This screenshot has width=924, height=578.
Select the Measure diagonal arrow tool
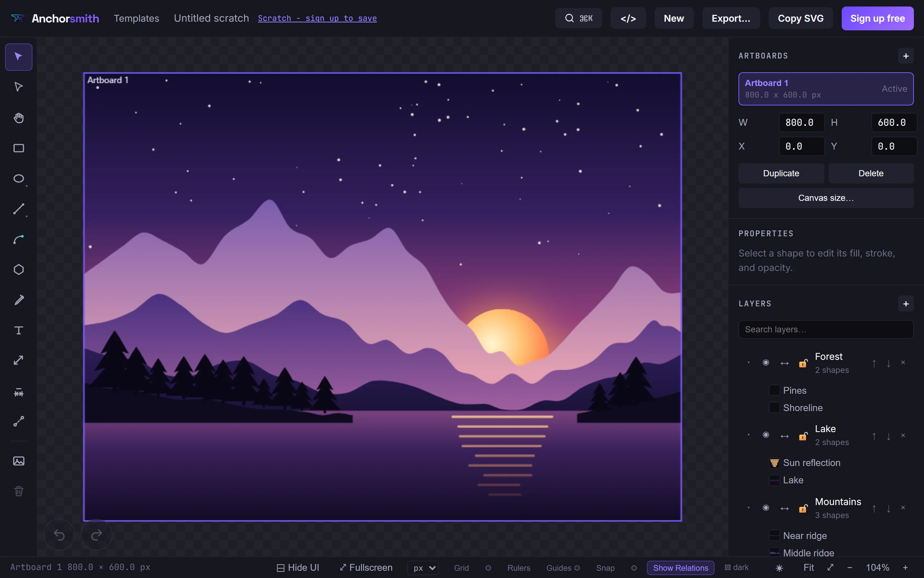[x=18, y=361]
